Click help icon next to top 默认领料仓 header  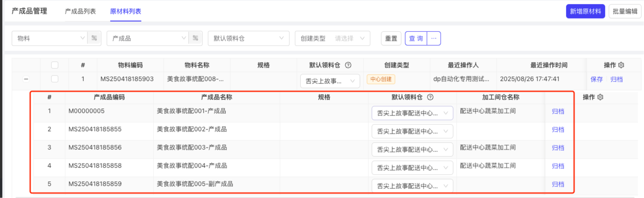point(348,65)
